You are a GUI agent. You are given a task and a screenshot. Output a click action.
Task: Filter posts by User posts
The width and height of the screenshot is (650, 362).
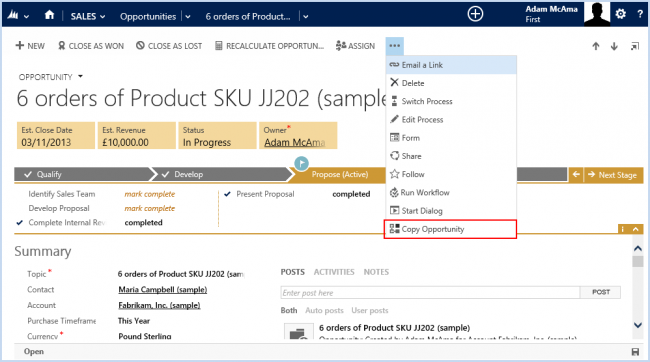[370, 311]
